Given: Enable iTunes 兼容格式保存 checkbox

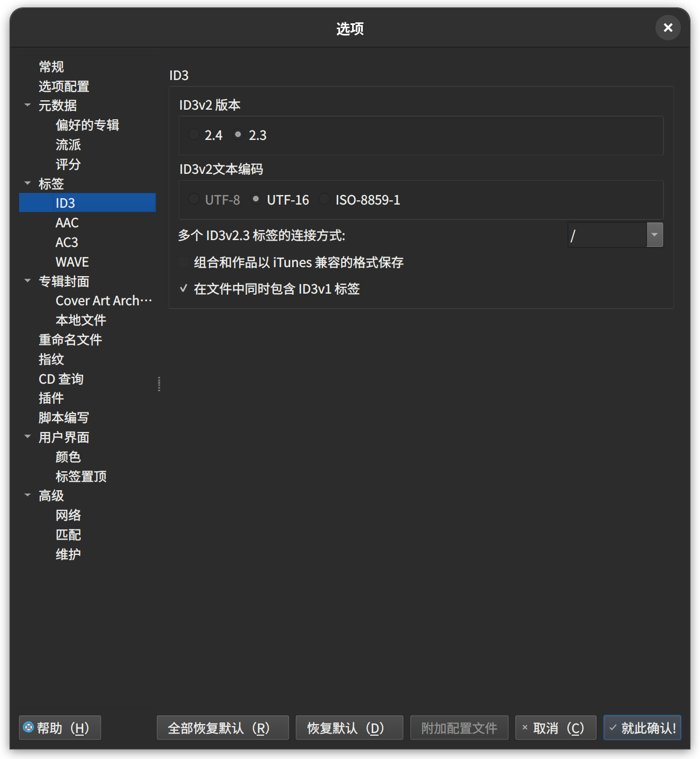Looking at the screenshot, I should point(183,262).
